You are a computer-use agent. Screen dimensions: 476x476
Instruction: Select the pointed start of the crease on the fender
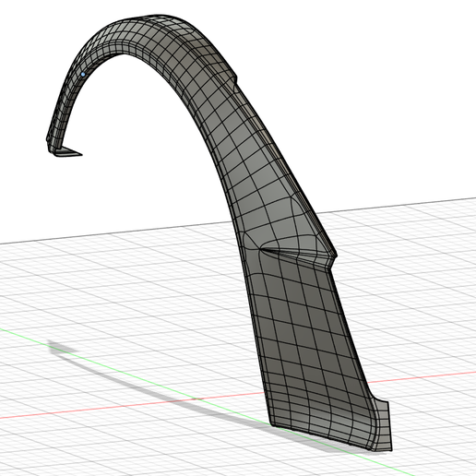click(x=262, y=248)
